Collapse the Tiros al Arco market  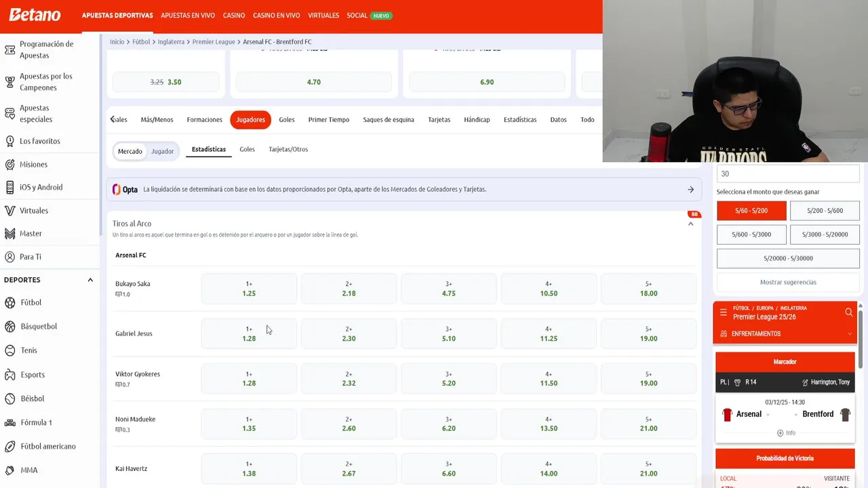[690, 224]
